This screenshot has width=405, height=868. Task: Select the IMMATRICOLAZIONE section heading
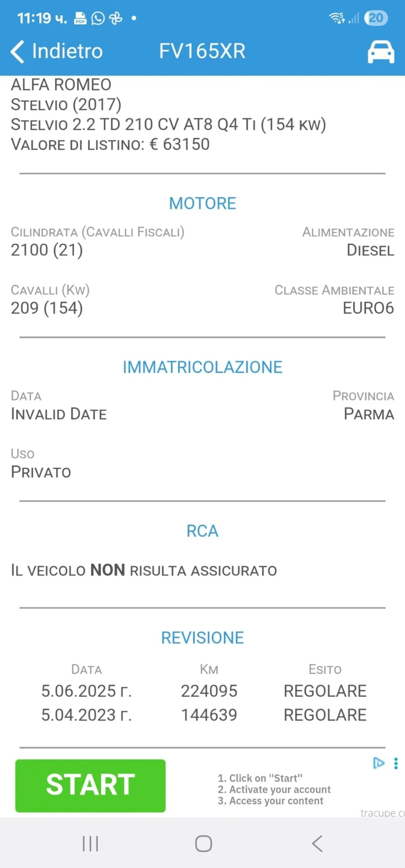(x=202, y=367)
